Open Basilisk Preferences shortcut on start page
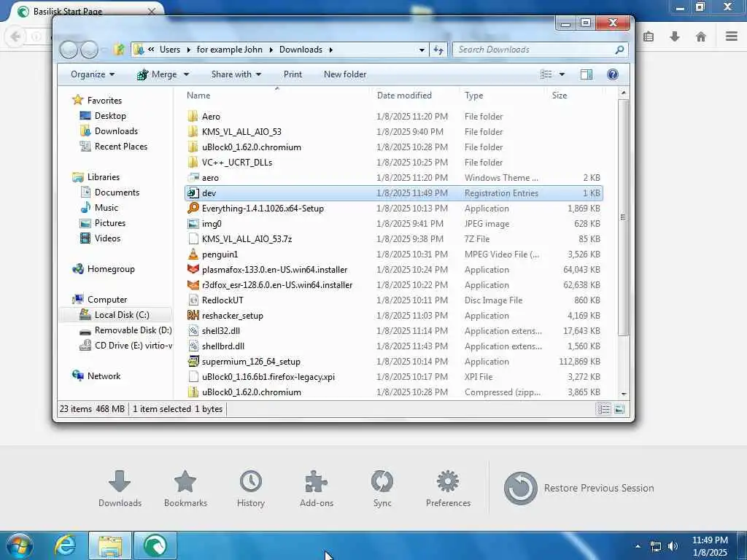747x560 pixels. pyautogui.click(x=448, y=489)
